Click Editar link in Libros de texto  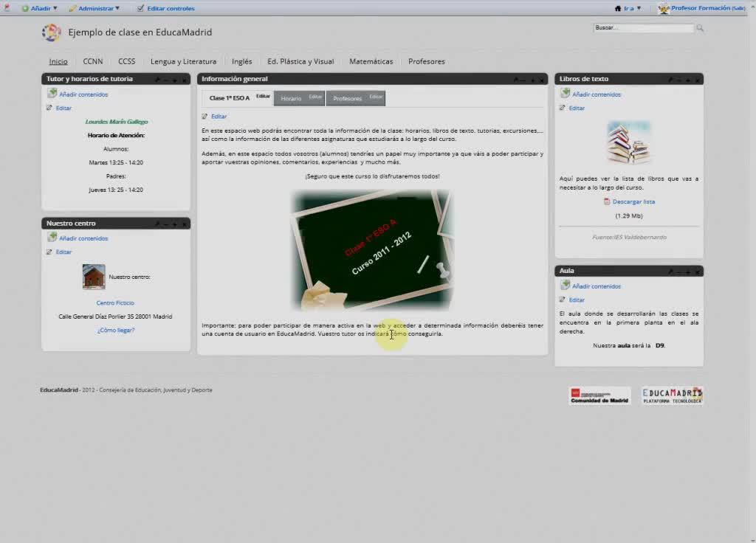(577, 108)
